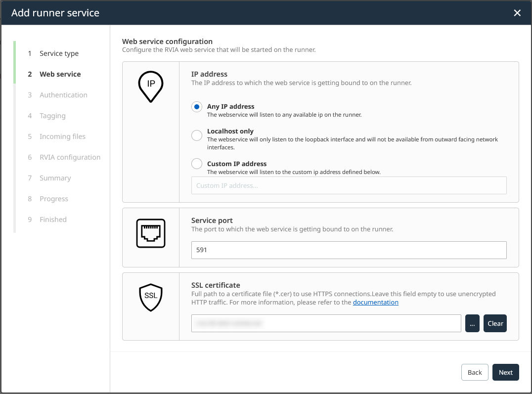Select the Localhost only radio button

(x=197, y=135)
